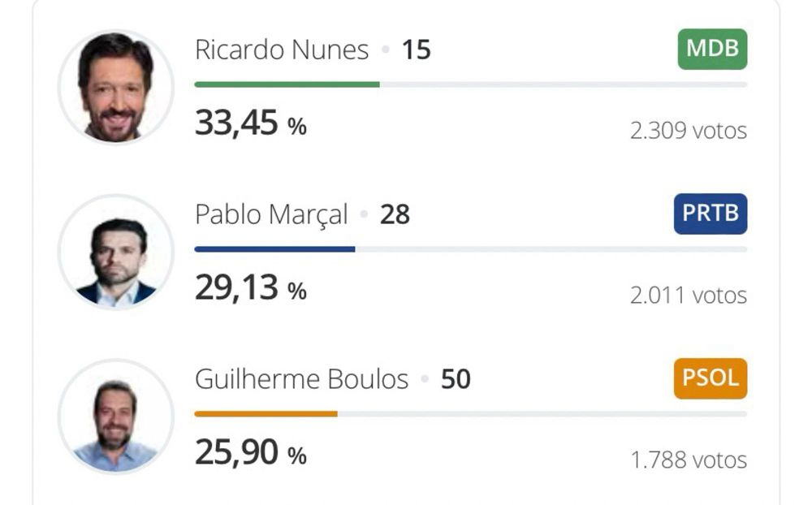This screenshot has width=812, height=505.
Task: Click candidate number 50 beside Boulos
Action: [456, 379]
